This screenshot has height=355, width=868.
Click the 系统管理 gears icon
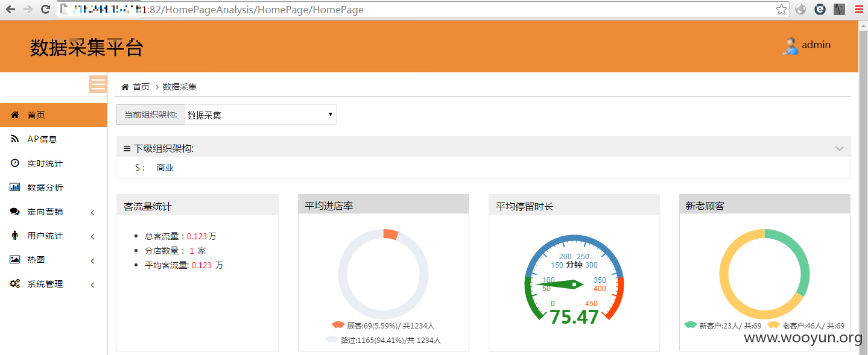click(14, 284)
